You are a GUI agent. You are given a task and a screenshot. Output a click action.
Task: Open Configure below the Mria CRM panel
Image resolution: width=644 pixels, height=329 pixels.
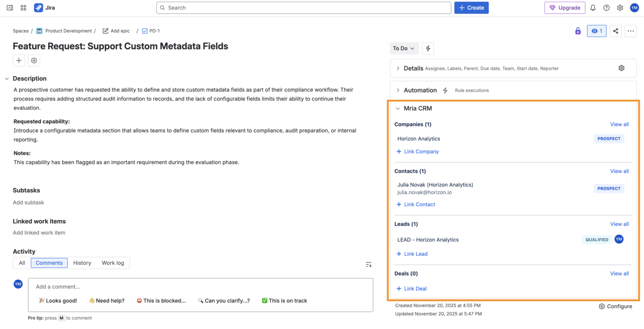pos(616,306)
